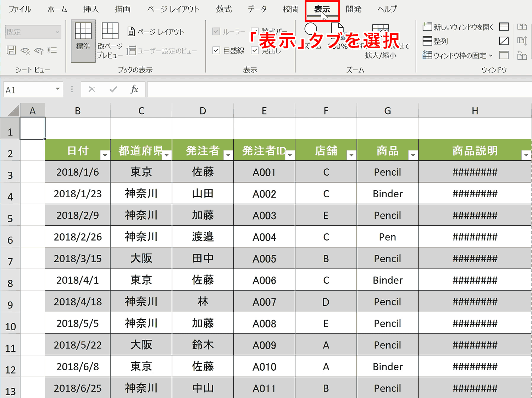Select the 標準 normal view button
The height and width of the screenshot is (398, 532).
click(x=83, y=41)
